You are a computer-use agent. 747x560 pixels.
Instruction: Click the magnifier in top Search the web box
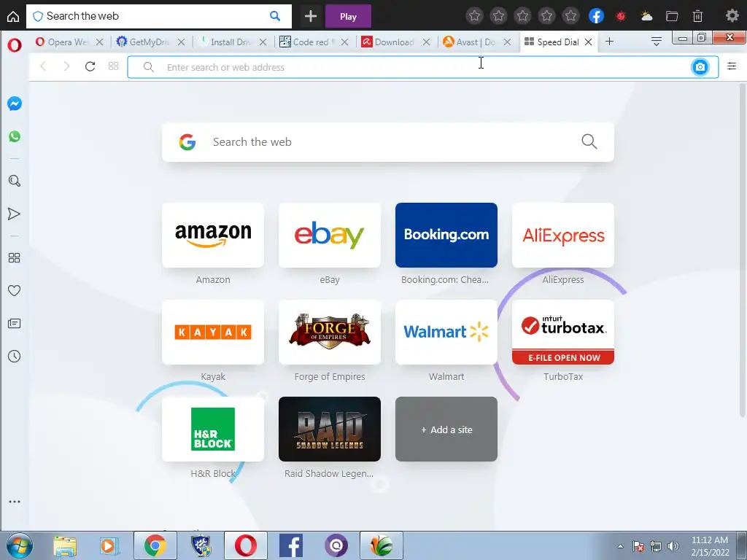(275, 16)
